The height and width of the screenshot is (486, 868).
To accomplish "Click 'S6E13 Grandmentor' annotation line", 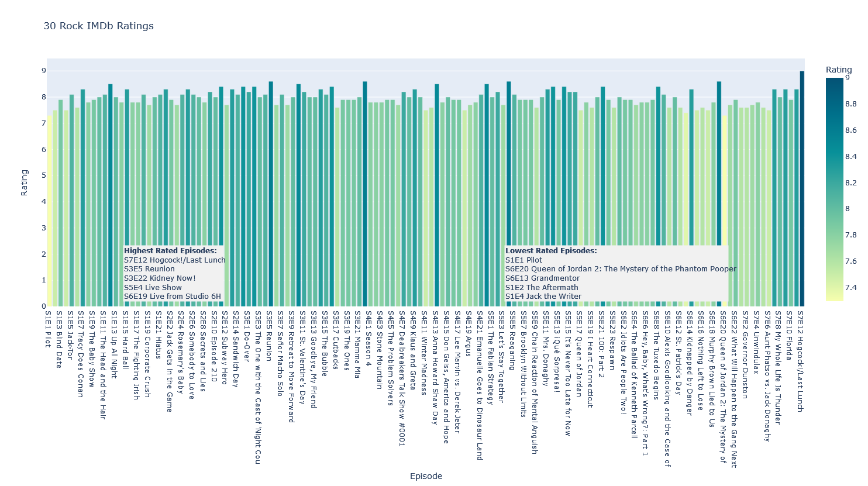I will pyautogui.click(x=542, y=278).
